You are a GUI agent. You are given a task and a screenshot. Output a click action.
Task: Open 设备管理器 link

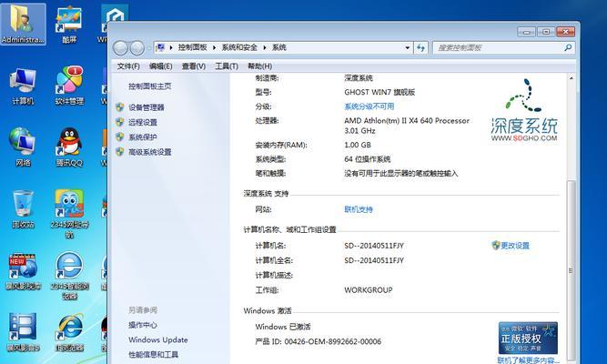click(x=147, y=107)
